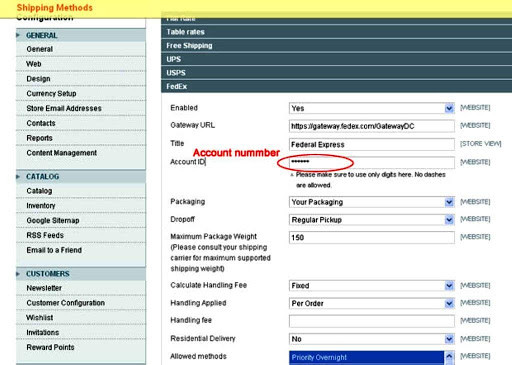This screenshot has width=512, height=365.
Task: Open the Enabled dropdown set to Yes
Action: pos(372,108)
